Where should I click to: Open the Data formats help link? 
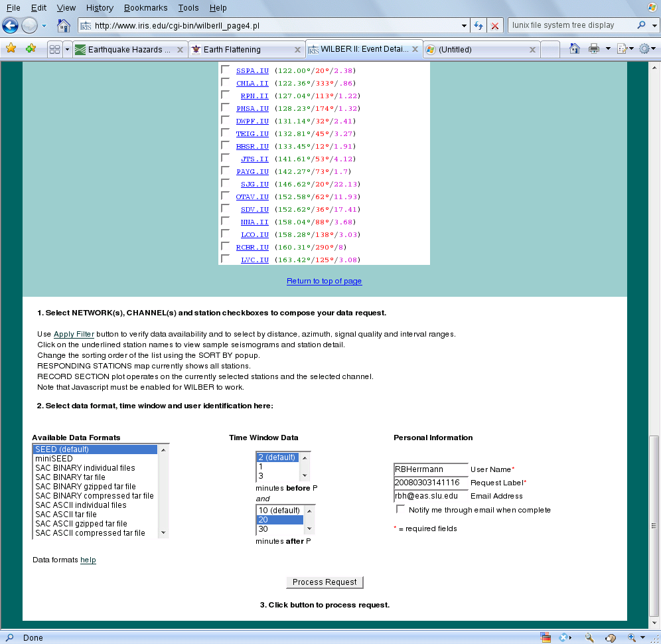[x=88, y=560]
